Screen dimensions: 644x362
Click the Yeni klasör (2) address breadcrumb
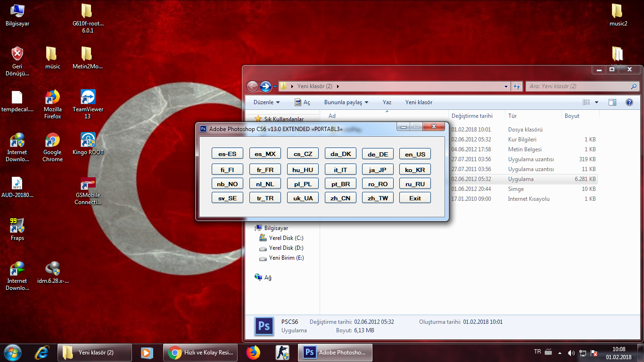[x=315, y=86]
